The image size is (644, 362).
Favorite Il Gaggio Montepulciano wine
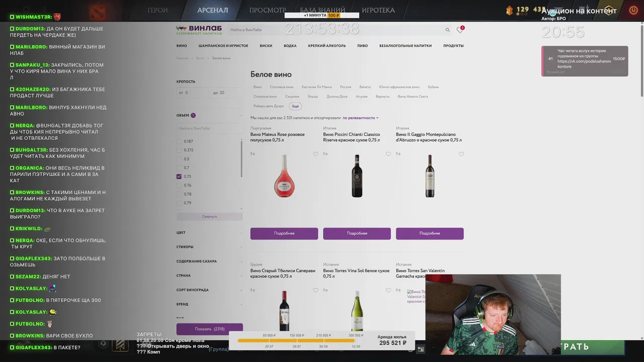pos(461,154)
